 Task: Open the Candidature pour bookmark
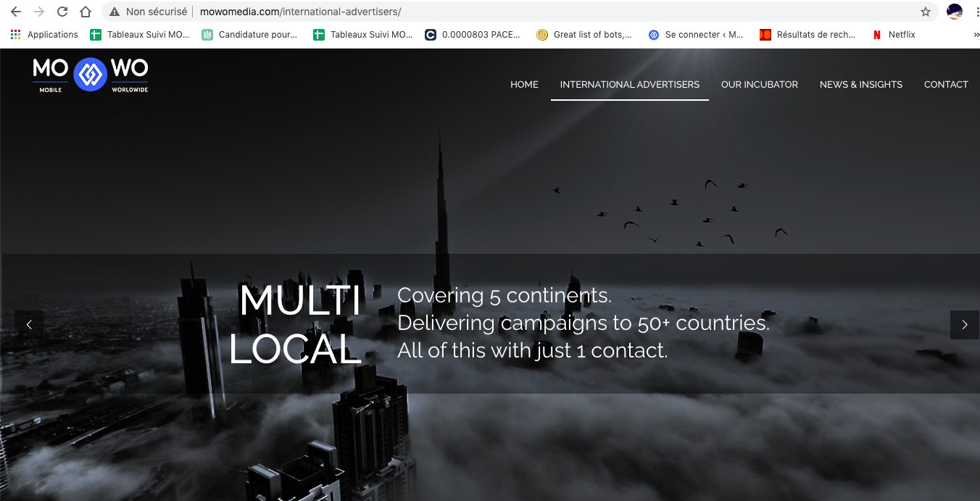coord(250,34)
